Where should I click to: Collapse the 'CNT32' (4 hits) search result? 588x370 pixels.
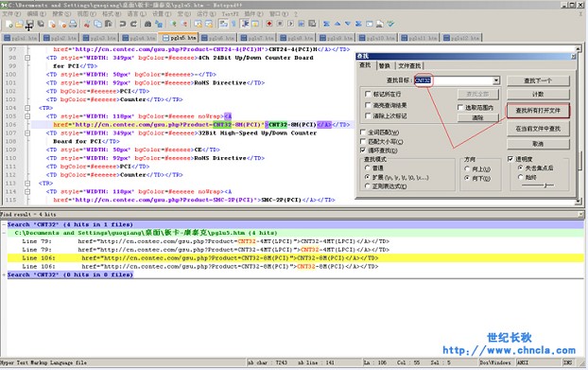4,224
